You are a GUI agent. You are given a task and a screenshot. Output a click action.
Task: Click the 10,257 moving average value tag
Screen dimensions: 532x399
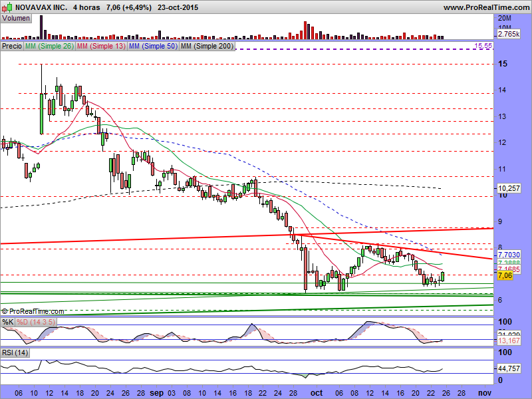pos(509,188)
